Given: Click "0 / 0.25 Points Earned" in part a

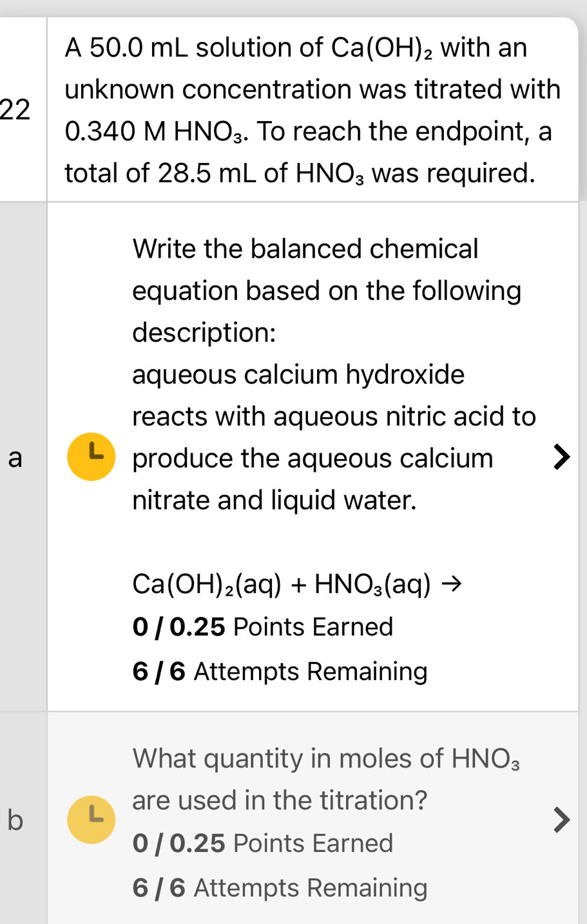Looking at the screenshot, I should pyautogui.click(x=262, y=627).
